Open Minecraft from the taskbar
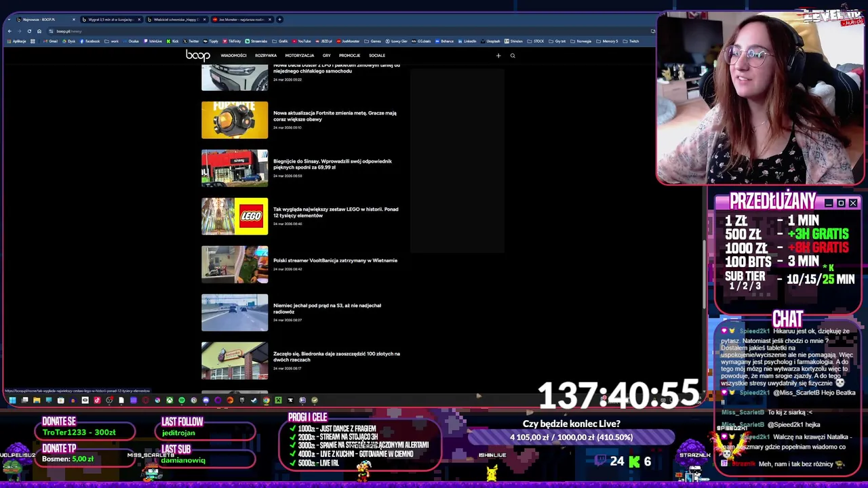This screenshot has height=488, width=868. (x=278, y=400)
